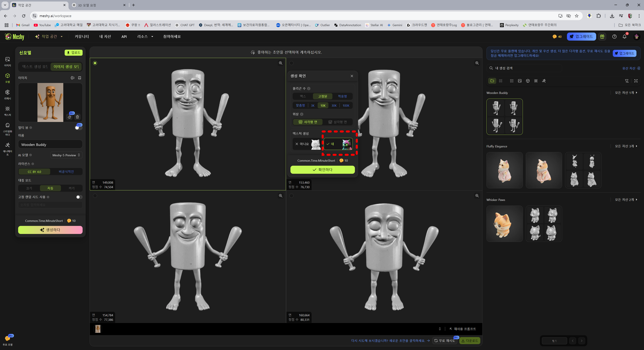Select the top-right draft radio button
This screenshot has height=350, width=644.
[291, 63]
